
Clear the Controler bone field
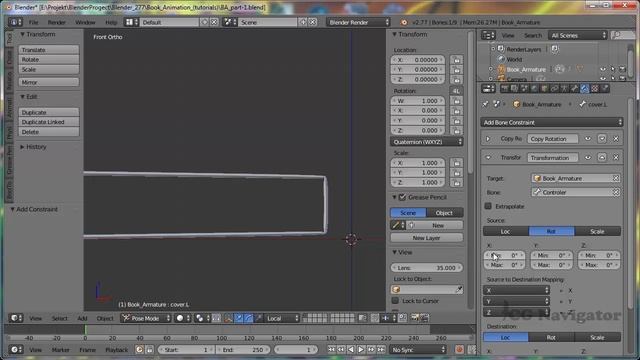(x=616, y=192)
